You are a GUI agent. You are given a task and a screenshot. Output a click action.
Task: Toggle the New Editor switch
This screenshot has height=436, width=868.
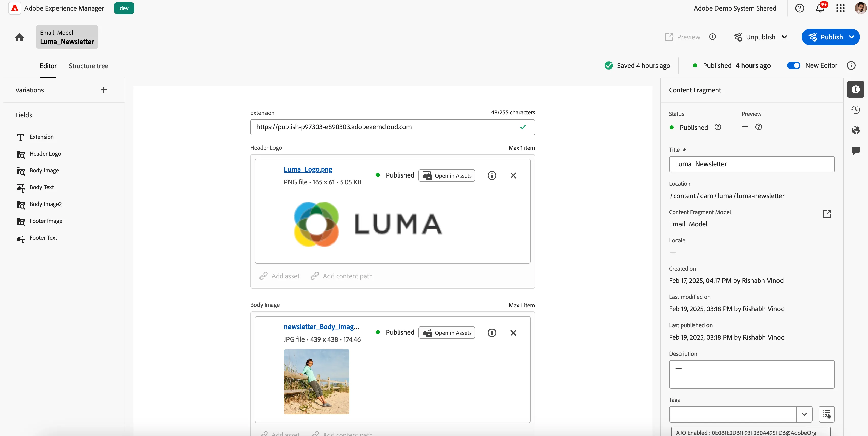793,65
